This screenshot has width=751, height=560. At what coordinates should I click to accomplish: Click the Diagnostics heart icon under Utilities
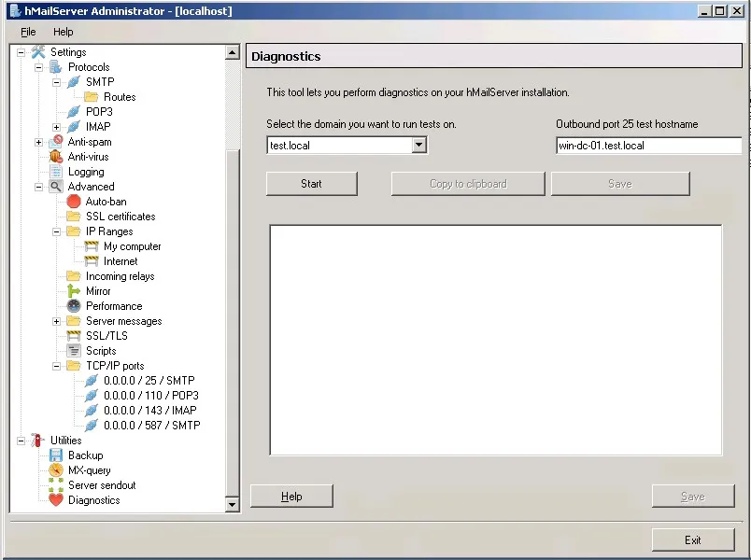click(x=57, y=499)
